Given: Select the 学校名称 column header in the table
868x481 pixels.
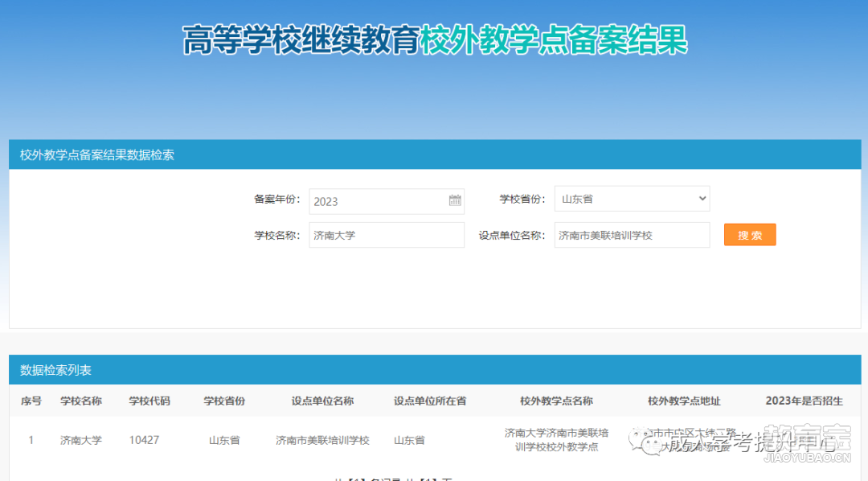Looking at the screenshot, I should [x=81, y=401].
